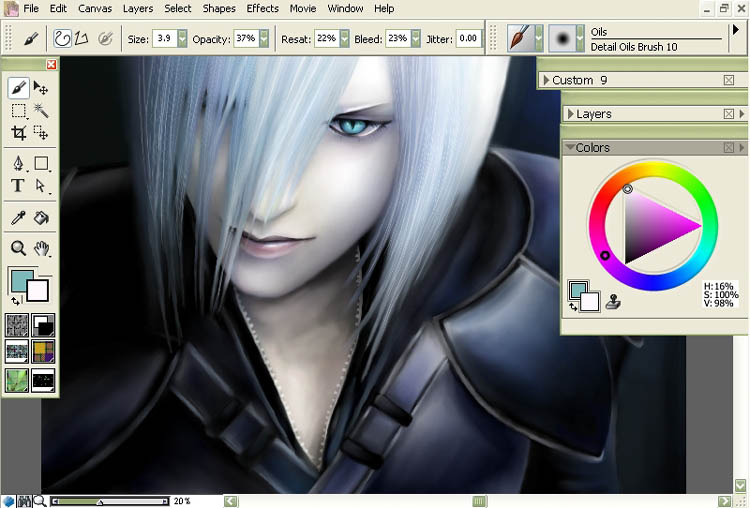Image resolution: width=750 pixels, height=508 pixels.
Task: Open the Canvas menu
Action: tap(95, 9)
